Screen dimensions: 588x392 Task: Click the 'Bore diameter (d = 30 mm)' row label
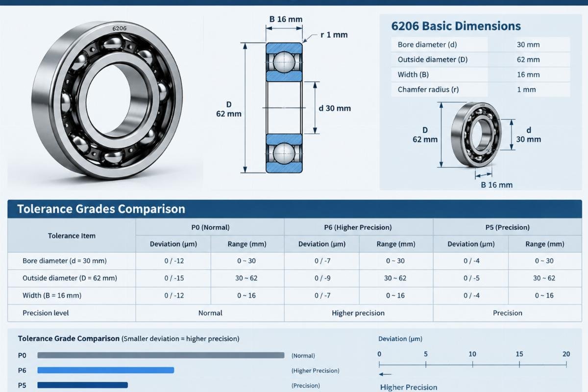click(x=65, y=261)
